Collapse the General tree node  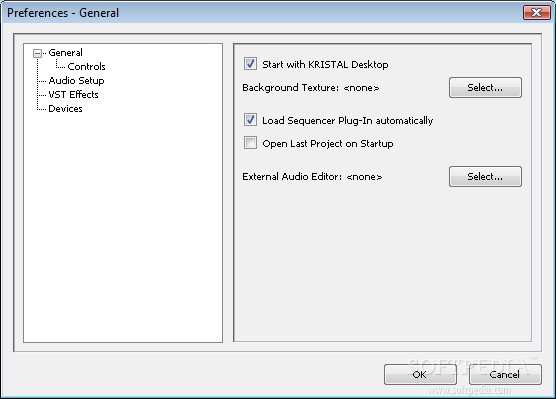[x=37, y=54]
